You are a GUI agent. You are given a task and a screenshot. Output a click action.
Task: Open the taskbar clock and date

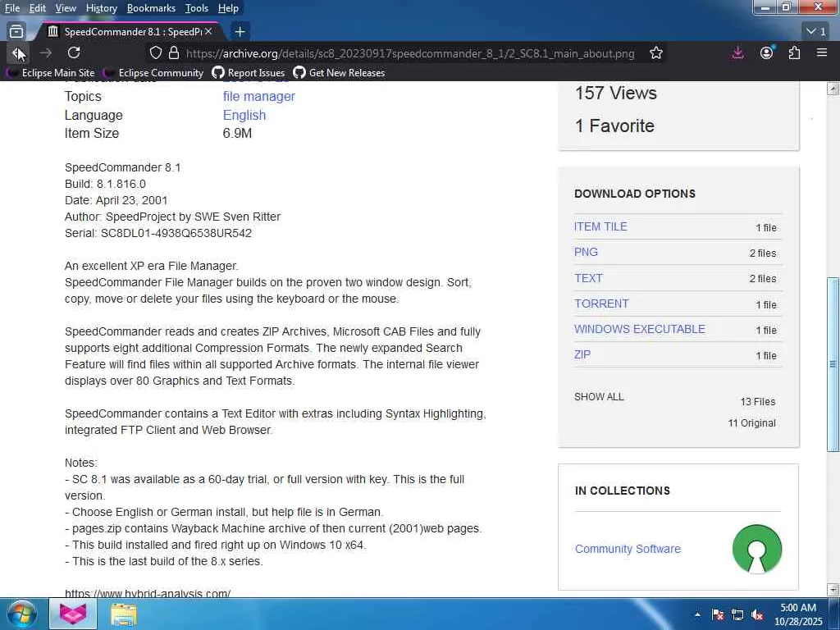click(798, 614)
